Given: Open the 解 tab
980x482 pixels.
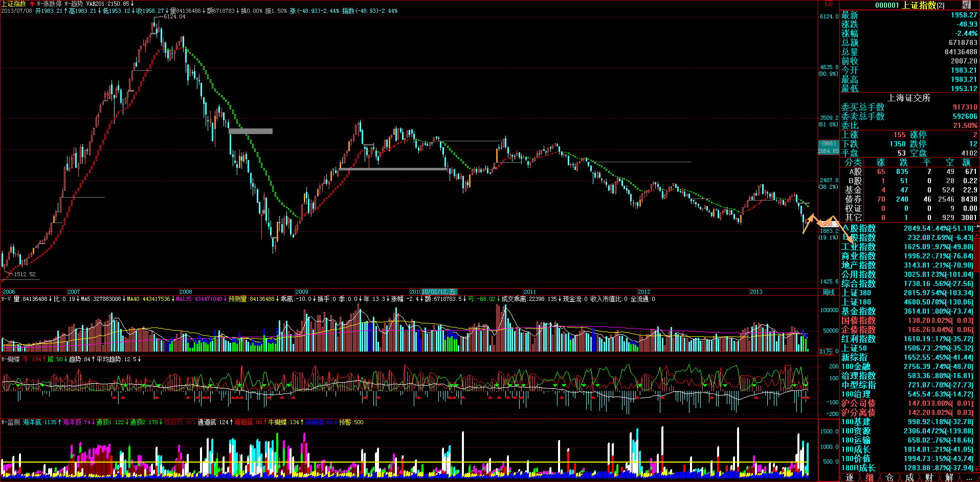Looking at the screenshot, I should click(949, 477).
